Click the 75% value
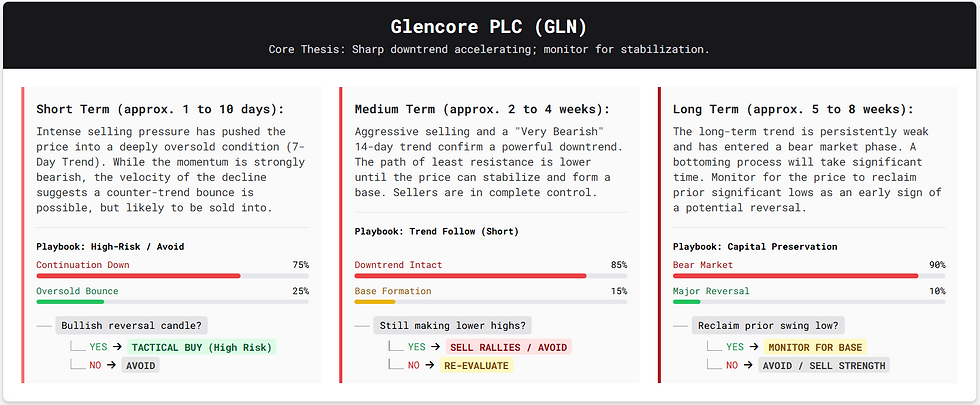Screen dimensions: 980x405 coord(301,265)
